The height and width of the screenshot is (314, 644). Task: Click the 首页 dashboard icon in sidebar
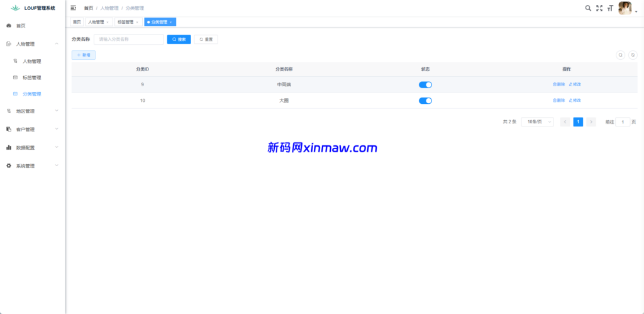click(x=9, y=25)
